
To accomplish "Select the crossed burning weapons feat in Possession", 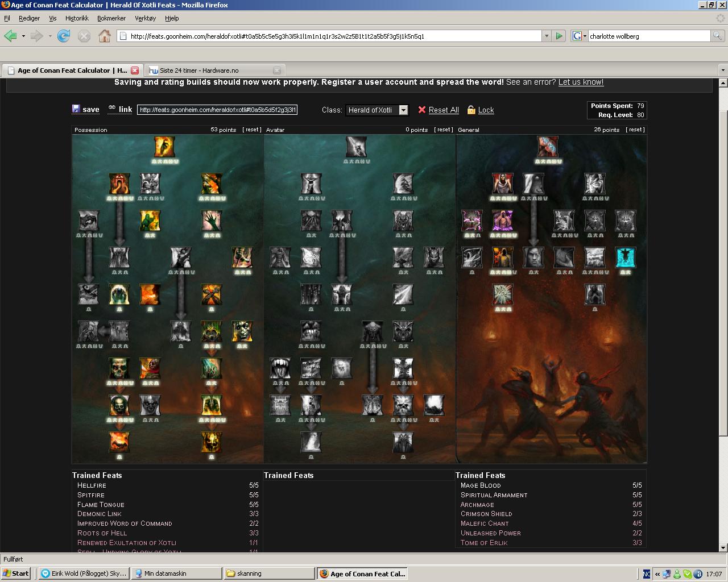I will [212, 294].
